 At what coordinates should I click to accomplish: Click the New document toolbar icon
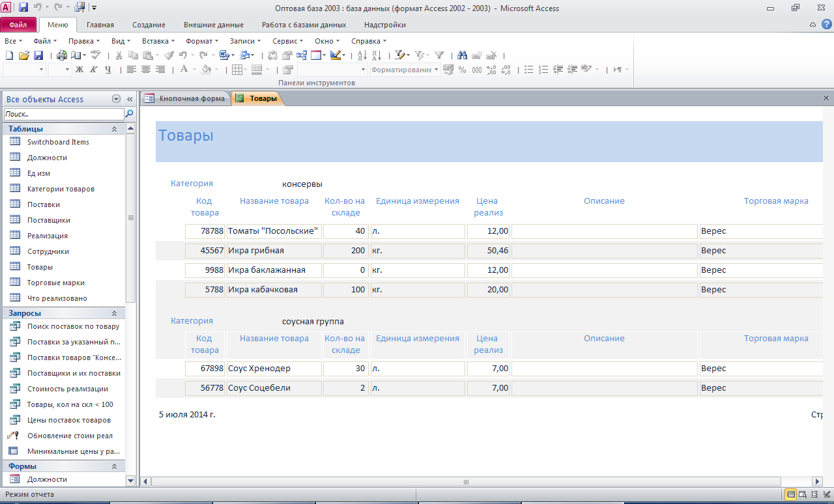click(9, 56)
